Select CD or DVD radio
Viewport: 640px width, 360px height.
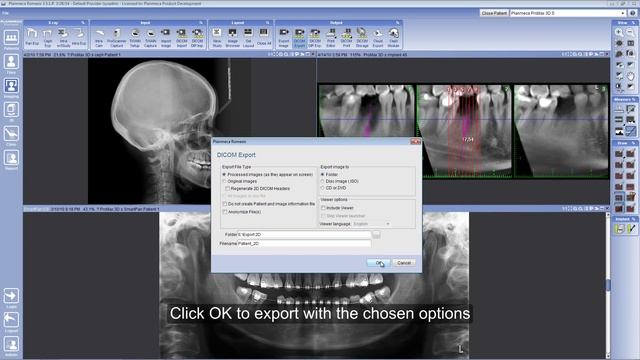pyautogui.click(x=322, y=188)
